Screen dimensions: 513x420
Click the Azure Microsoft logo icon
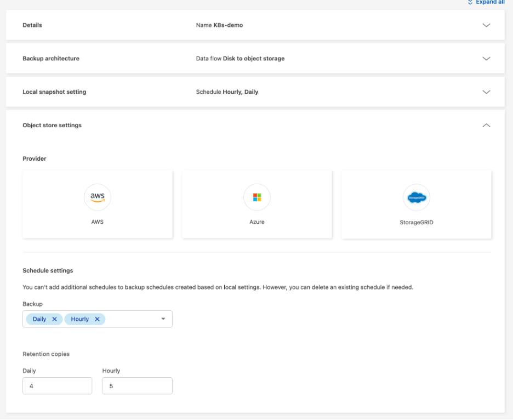(257, 197)
